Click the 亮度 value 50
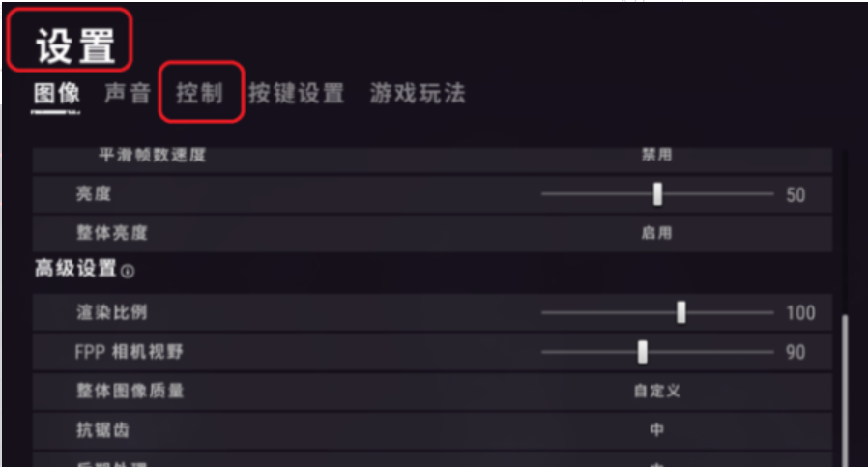This screenshot has height=467, width=868. point(796,195)
